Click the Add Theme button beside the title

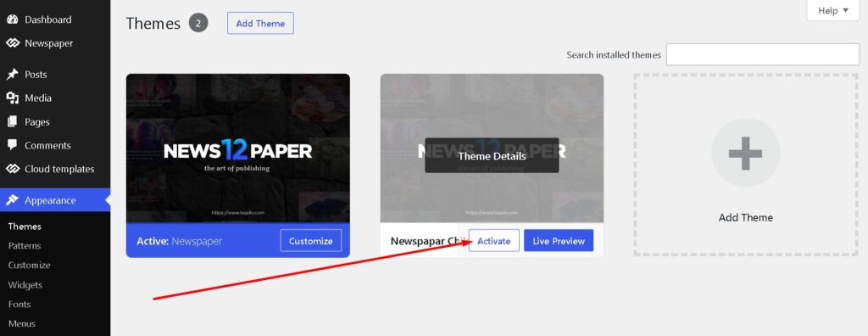260,23
